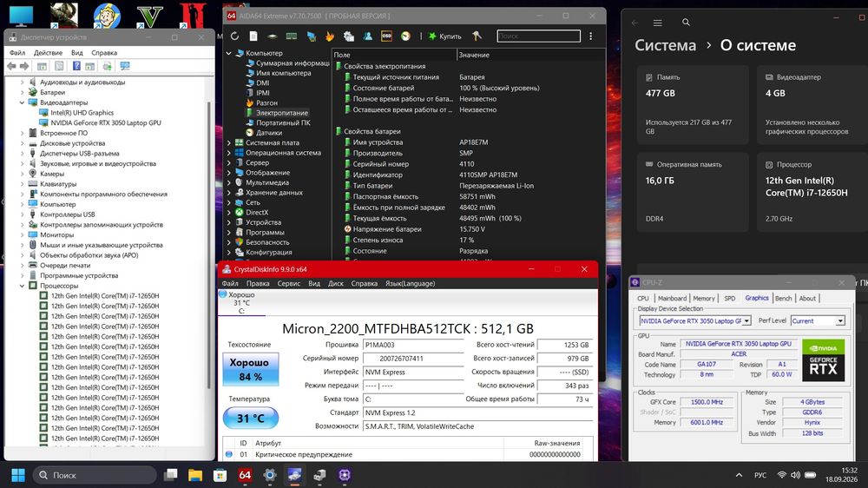The height and width of the screenshot is (488, 868).
Task: Click the Windows Start button
Action: [x=18, y=475]
